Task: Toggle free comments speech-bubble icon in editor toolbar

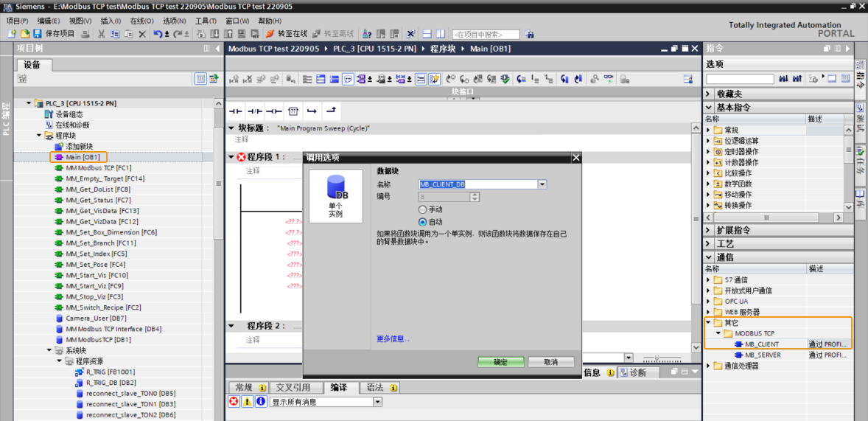Action: [348, 79]
